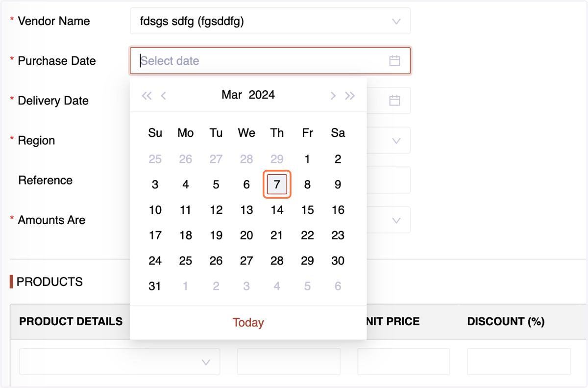Click the DISCOUNT (%) column header
Screen dimensions: 588x388
[506, 322]
